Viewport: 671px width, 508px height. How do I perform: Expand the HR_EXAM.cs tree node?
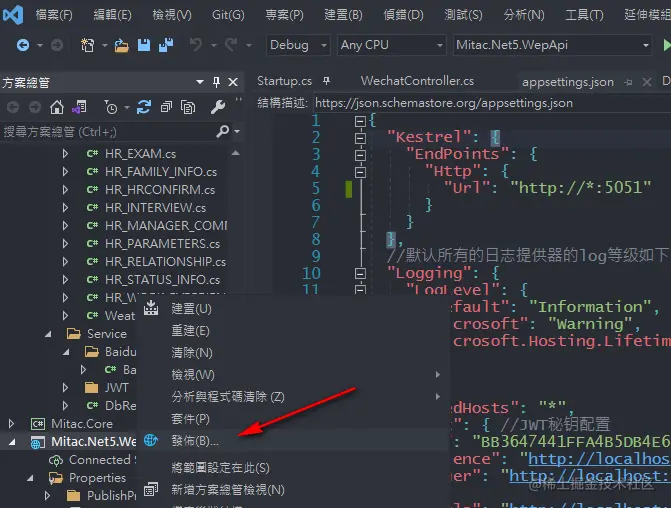(x=65, y=153)
